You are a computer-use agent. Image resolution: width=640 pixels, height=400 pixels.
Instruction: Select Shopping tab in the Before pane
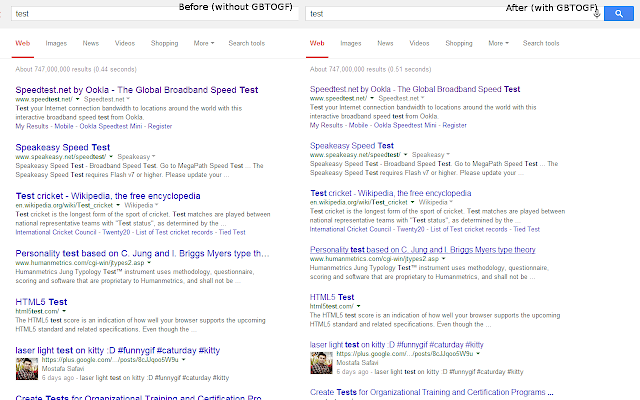[x=164, y=43]
